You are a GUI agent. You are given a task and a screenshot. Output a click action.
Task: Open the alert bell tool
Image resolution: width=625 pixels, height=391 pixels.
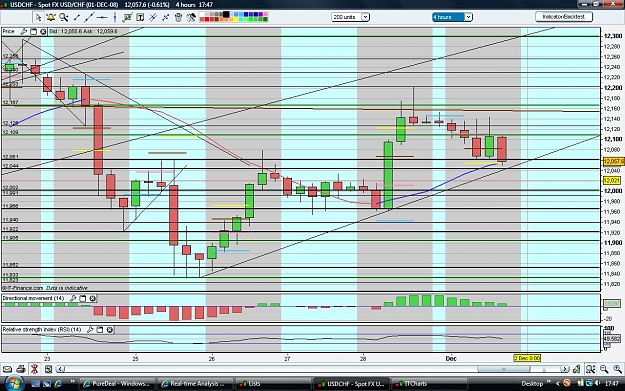pos(51,17)
